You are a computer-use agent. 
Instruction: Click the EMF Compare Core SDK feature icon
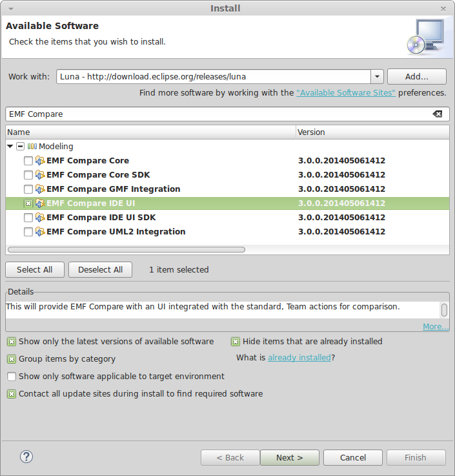coord(40,175)
